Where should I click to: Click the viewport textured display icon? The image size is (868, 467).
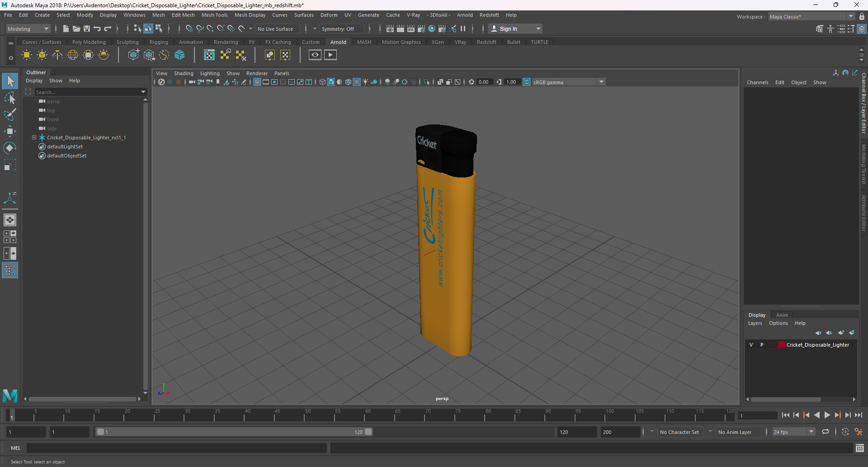[357, 82]
